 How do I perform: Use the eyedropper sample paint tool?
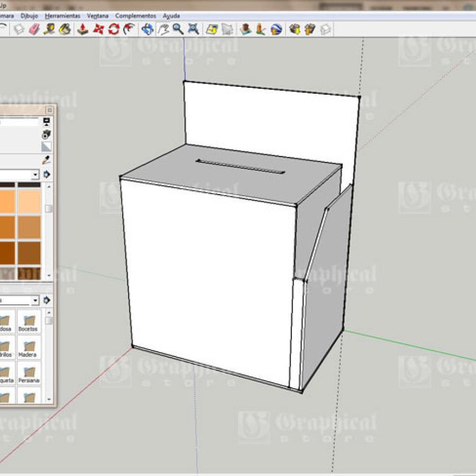tap(46, 160)
